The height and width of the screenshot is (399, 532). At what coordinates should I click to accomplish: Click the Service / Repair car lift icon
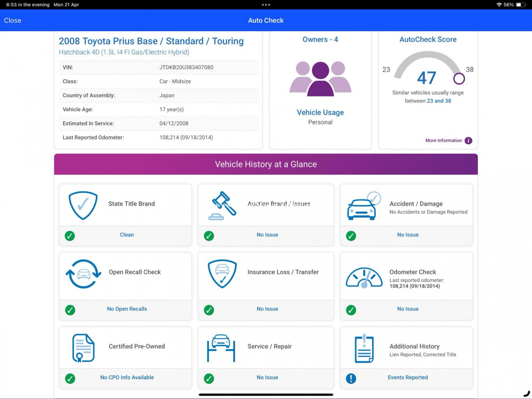221,348
